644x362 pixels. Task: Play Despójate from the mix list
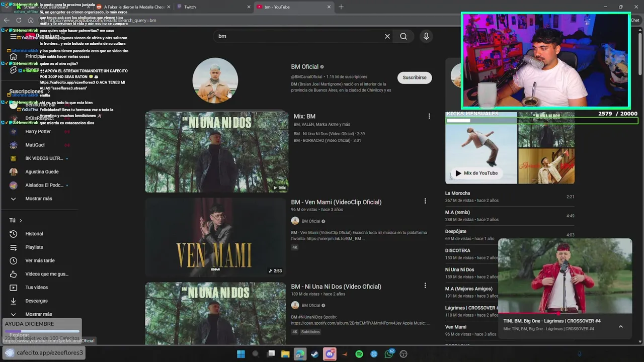pos(510,235)
